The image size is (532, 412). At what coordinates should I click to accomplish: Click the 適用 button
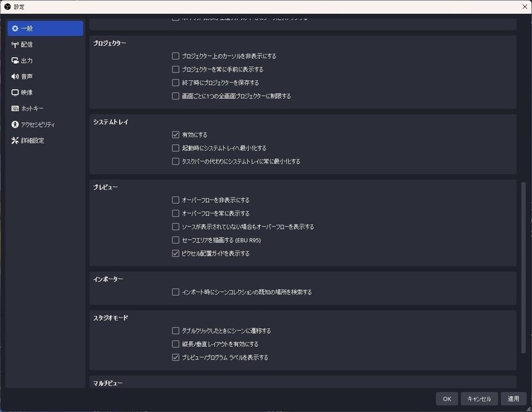pyautogui.click(x=513, y=399)
